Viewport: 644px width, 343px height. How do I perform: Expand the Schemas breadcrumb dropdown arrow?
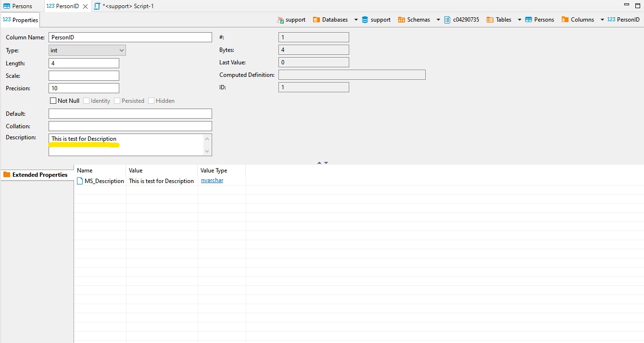pyautogui.click(x=438, y=20)
